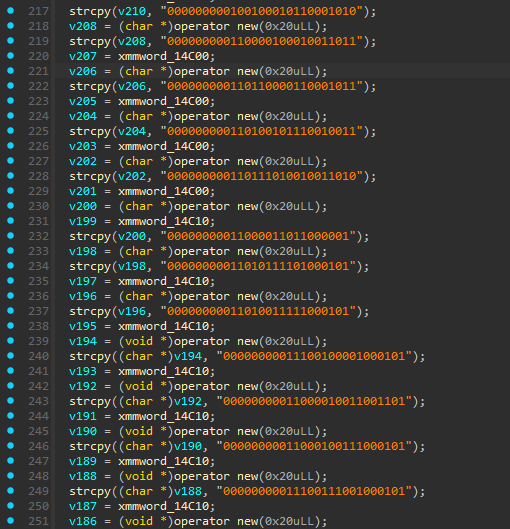Click blue dot marker for line 230

pos(10,205)
